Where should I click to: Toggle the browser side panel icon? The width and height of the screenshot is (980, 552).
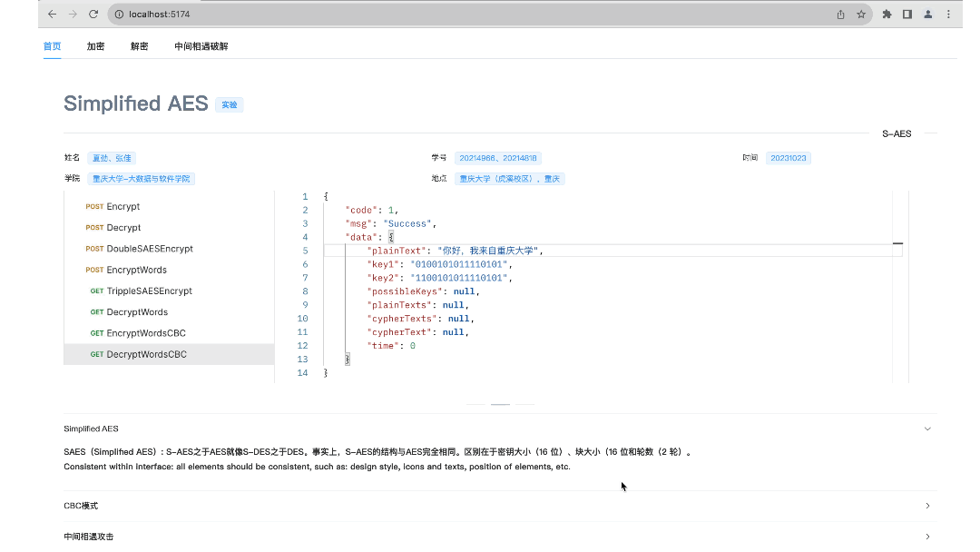coord(906,14)
